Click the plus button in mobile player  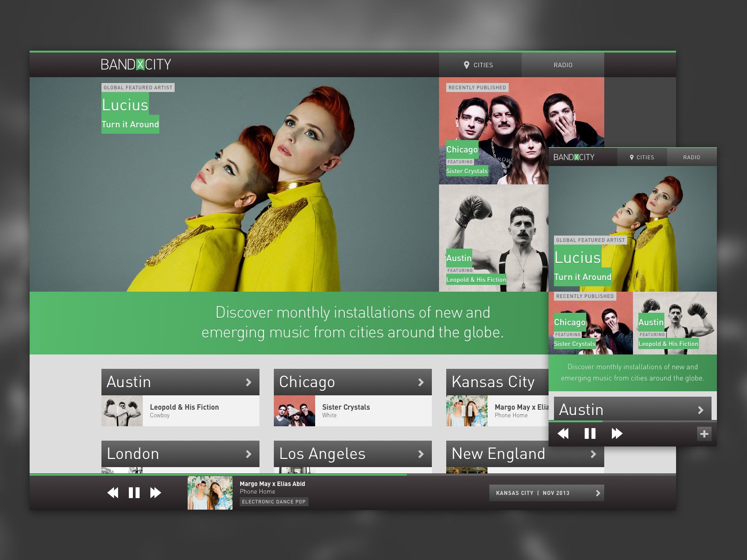pyautogui.click(x=704, y=434)
